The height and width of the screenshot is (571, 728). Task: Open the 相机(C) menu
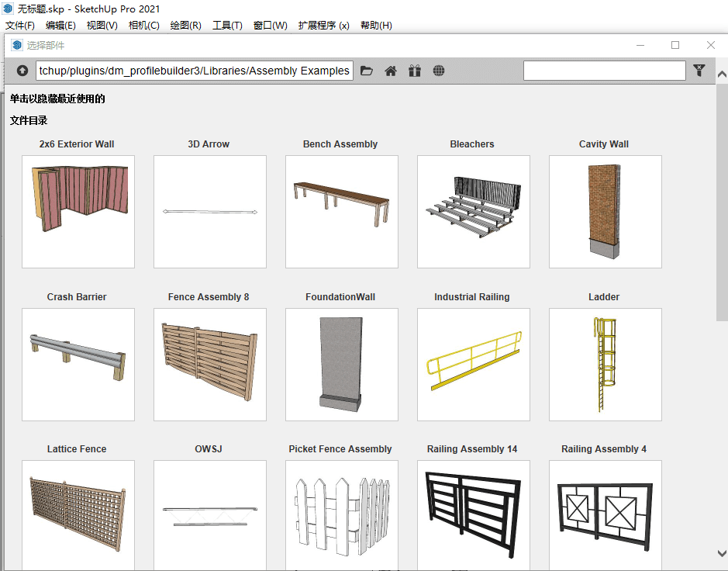pyautogui.click(x=143, y=25)
